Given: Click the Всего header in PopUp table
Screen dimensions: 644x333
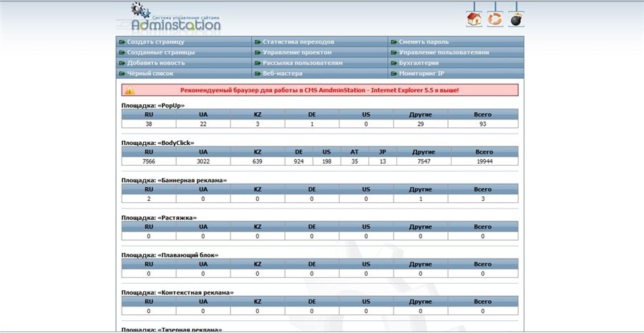Looking at the screenshot, I should 483,114.
